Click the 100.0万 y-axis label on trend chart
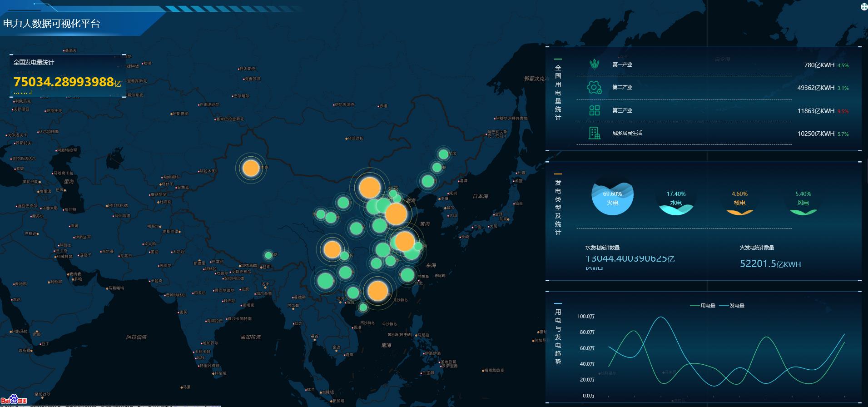 pos(585,317)
